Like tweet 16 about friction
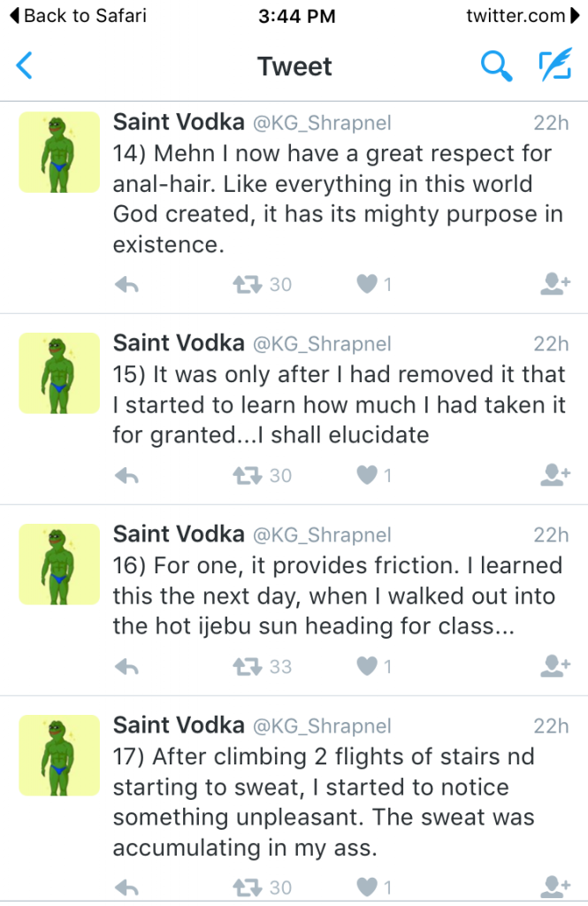 [x=366, y=665]
